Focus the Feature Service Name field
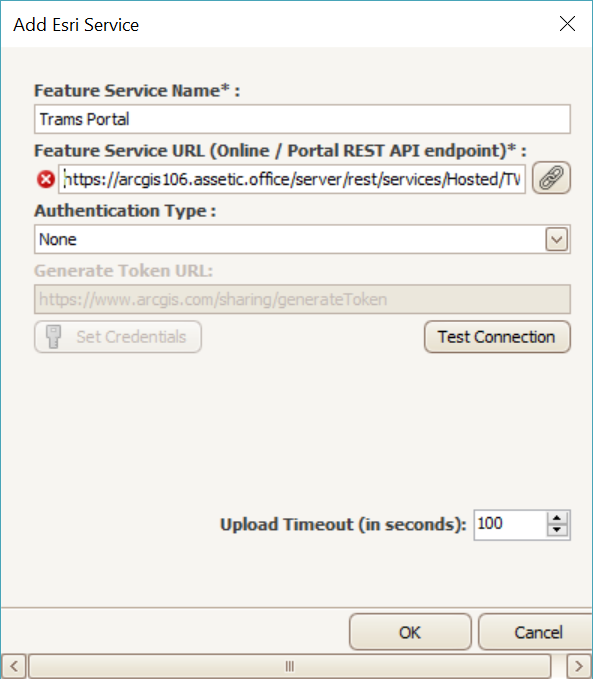593x679 pixels. [302, 119]
